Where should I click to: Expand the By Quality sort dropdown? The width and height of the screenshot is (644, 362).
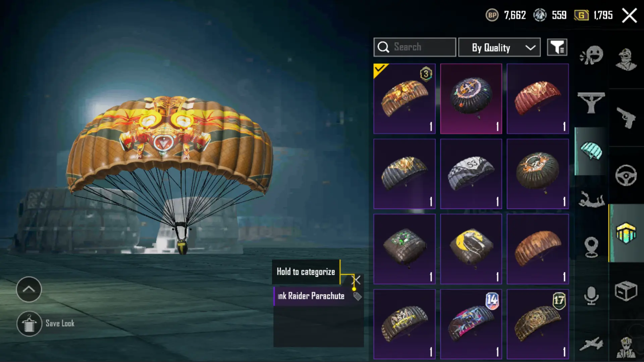tap(499, 47)
